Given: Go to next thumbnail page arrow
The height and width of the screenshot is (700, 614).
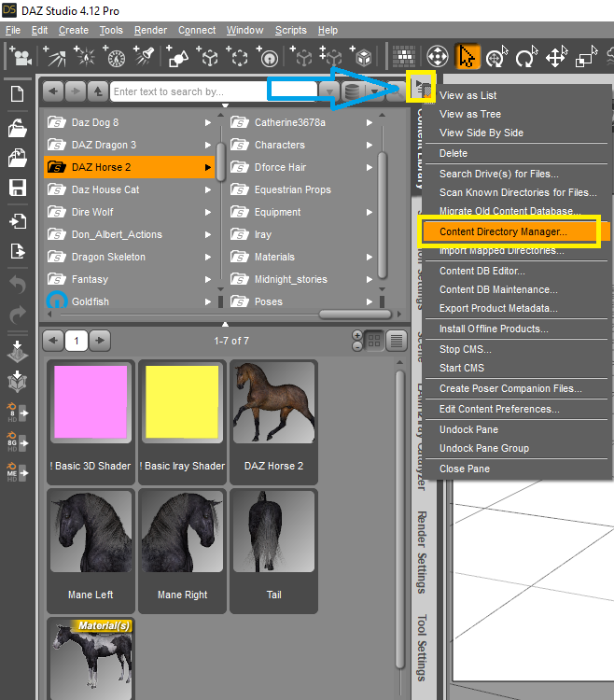Looking at the screenshot, I should tap(100, 341).
